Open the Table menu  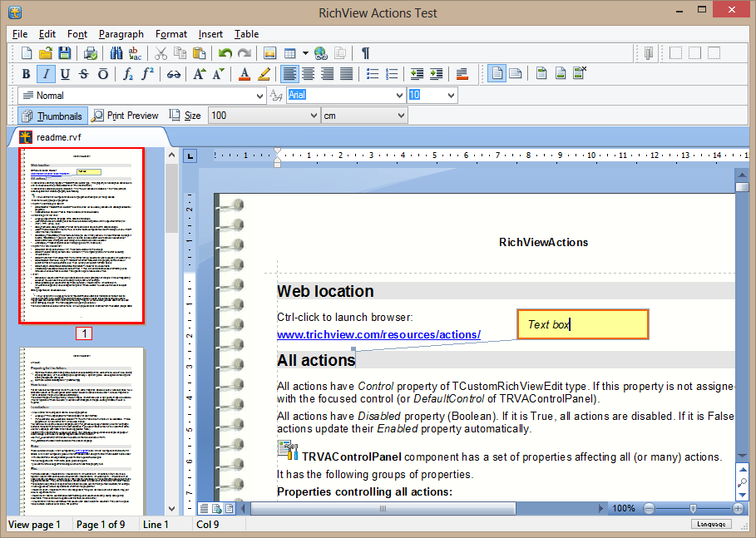[246, 34]
